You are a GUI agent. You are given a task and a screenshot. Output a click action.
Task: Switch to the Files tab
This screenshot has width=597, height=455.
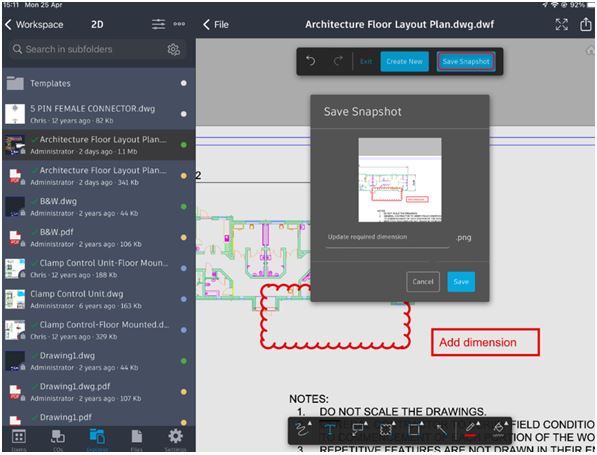point(136,439)
